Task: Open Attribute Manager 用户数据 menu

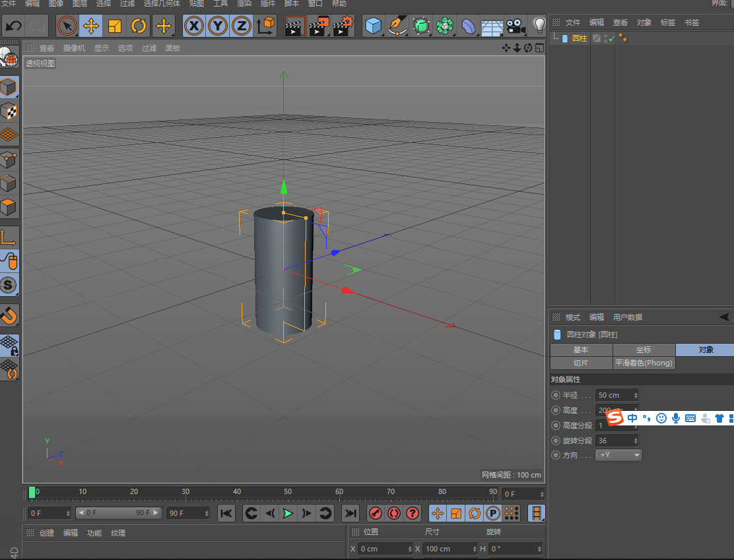Action: pyautogui.click(x=628, y=317)
